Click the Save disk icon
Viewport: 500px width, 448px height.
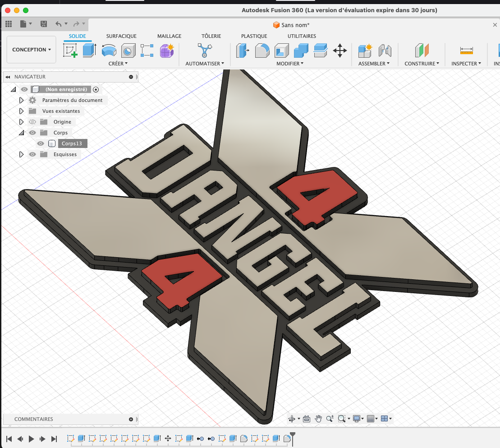point(44,24)
